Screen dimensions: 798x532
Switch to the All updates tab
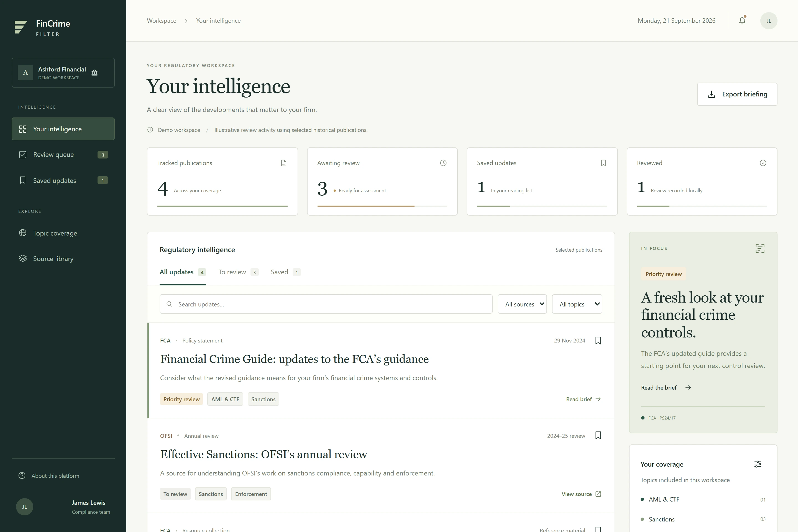[x=183, y=272]
